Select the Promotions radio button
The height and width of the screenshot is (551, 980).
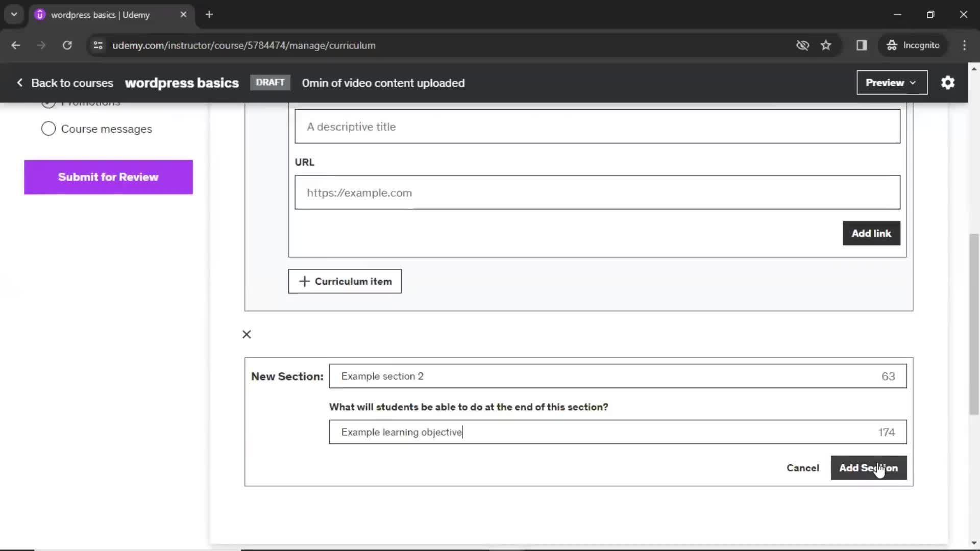(48, 102)
